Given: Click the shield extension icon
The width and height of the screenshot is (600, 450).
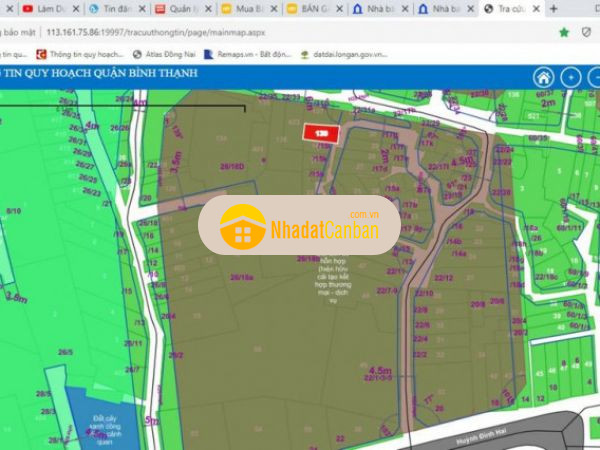Looking at the screenshot, I should (x=591, y=32).
